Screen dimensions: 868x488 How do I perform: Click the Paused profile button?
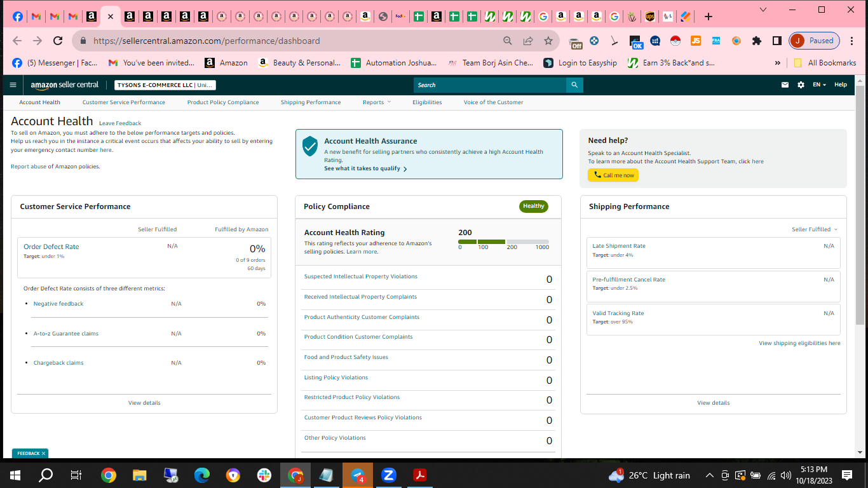pyautogui.click(x=815, y=41)
